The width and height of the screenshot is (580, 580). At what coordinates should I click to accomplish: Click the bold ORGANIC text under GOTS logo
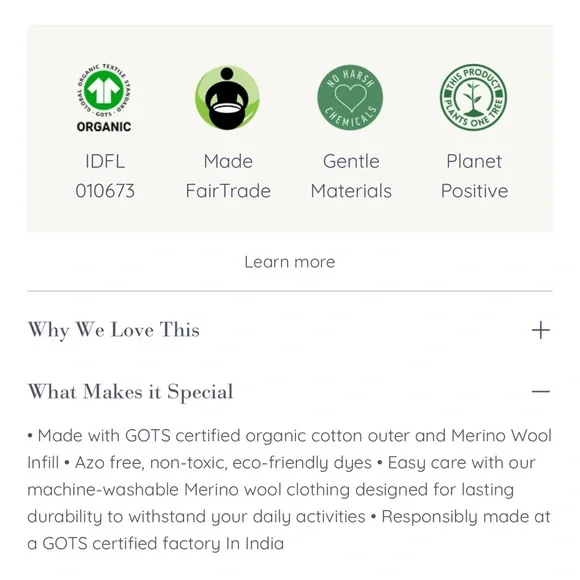click(104, 127)
